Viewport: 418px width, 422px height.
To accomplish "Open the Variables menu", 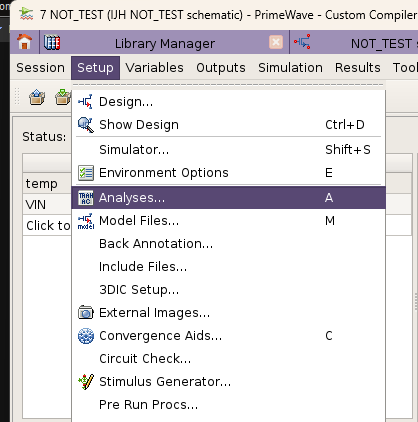I will point(154,68).
